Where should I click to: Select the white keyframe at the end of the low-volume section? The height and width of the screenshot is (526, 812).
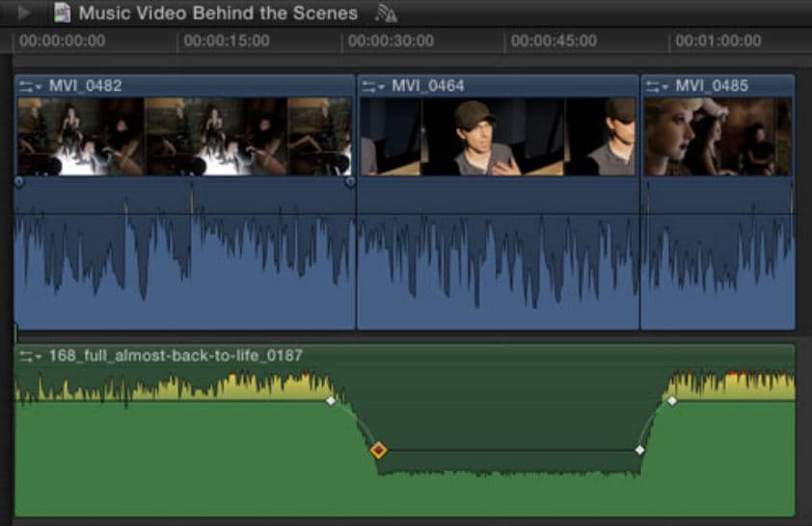pyautogui.click(x=639, y=450)
